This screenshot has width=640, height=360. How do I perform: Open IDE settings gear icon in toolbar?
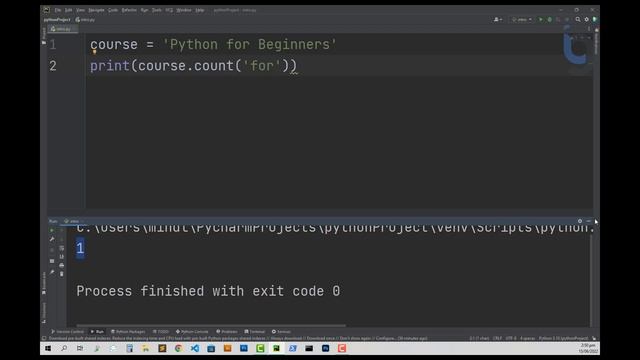click(x=587, y=20)
